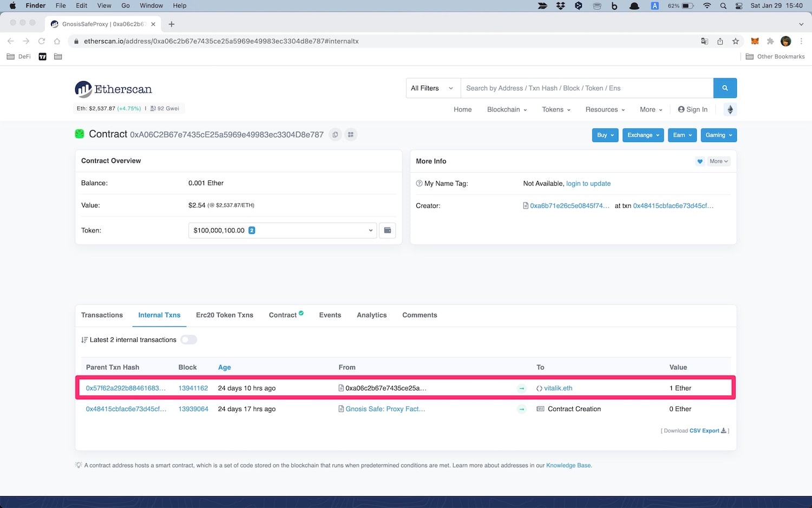The image size is (812, 508).
Task: Click login to update link
Action: pos(588,184)
